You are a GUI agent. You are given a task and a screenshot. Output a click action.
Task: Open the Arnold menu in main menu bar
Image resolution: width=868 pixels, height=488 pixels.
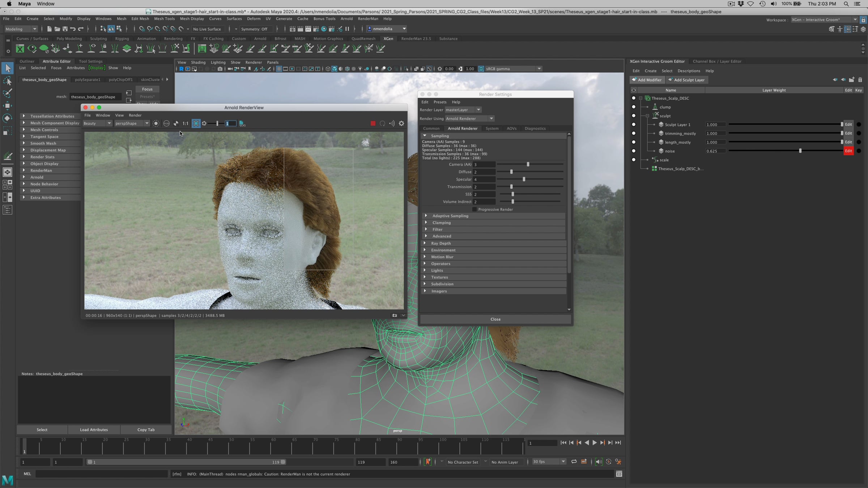click(346, 19)
